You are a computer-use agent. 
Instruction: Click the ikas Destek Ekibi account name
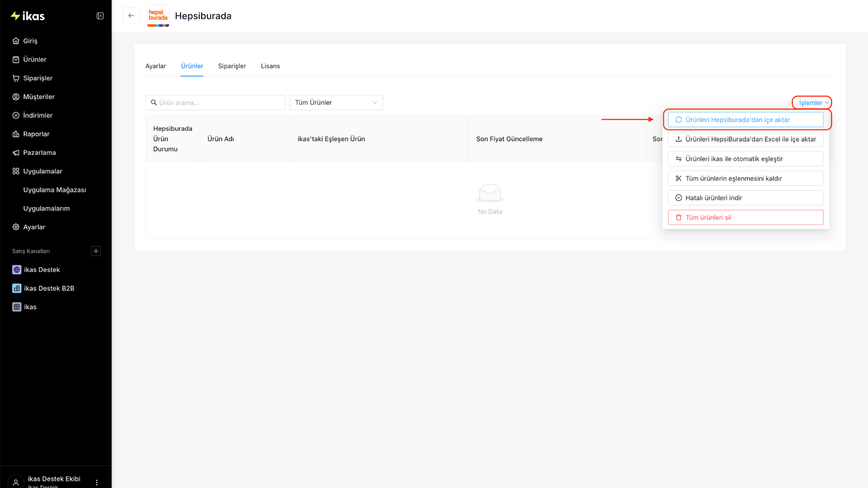54,479
